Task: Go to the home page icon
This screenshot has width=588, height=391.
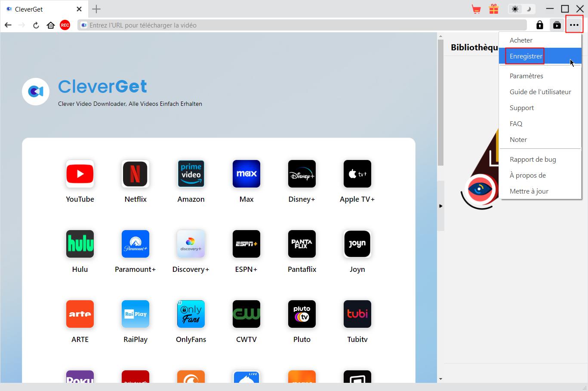Action: (x=51, y=25)
